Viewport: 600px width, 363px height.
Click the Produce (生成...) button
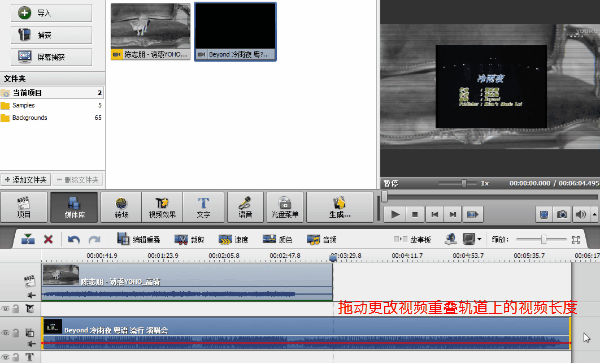click(340, 207)
